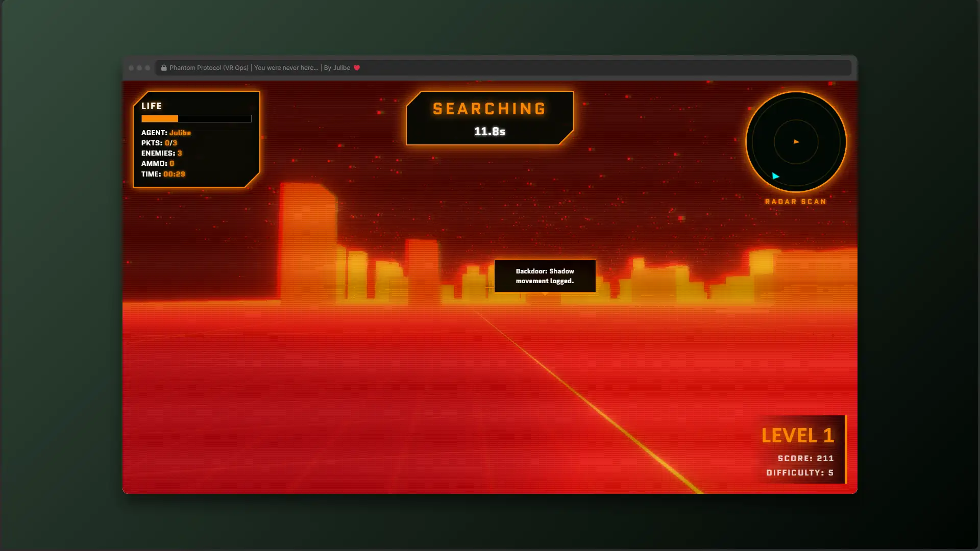Click the 11.8s countdown timer

[489, 132]
